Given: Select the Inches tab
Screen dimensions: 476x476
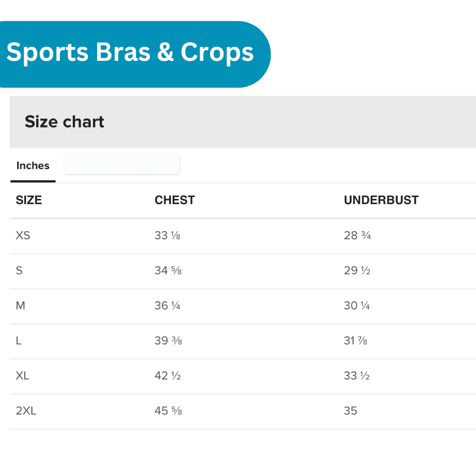Looking at the screenshot, I should pos(33,166).
